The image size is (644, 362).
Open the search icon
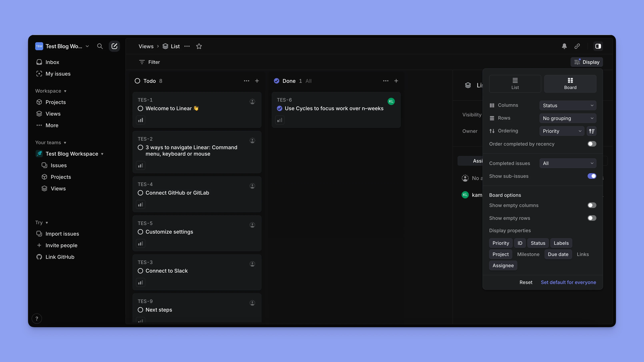tap(100, 46)
